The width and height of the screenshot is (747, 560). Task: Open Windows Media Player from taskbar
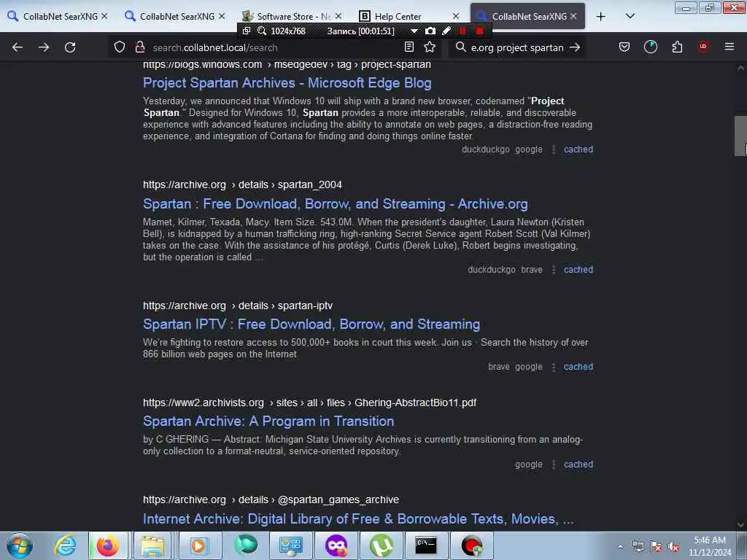(198, 545)
